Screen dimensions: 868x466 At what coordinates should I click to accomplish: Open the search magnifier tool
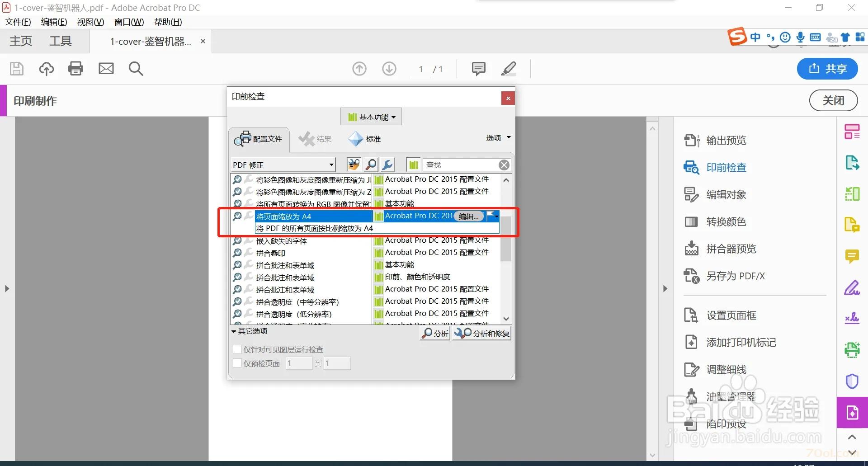pyautogui.click(x=136, y=69)
